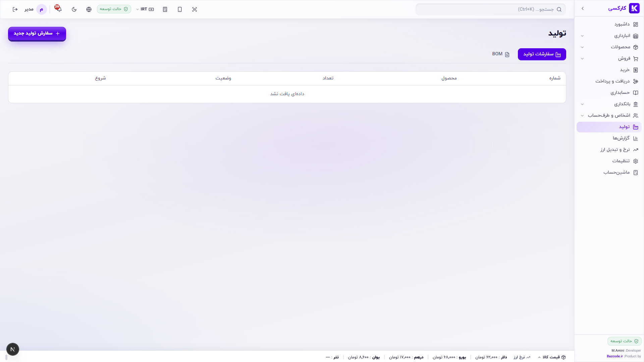This screenshot has height=362, width=644.
Task: Click the logout icon in header
Action: tap(15, 9)
